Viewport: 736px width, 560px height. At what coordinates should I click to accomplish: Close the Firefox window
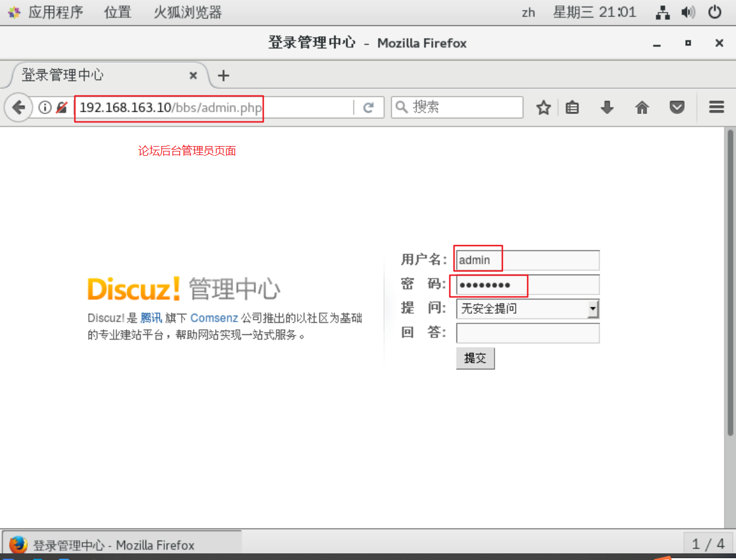pyautogui.click(x=719, y=43)
